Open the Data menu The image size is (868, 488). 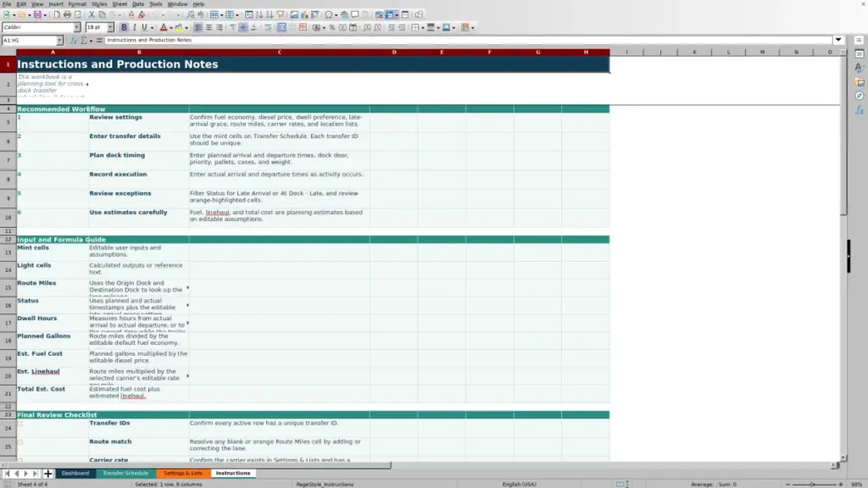pos(138,4)
